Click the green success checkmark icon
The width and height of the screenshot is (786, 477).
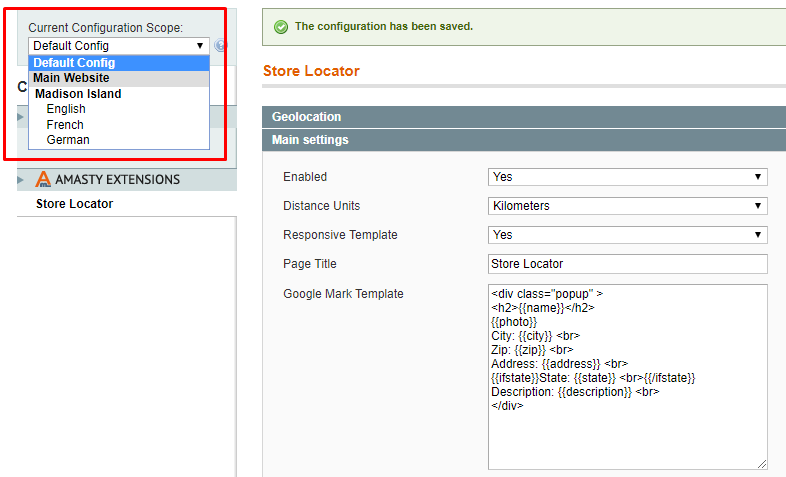click(279, 26)
